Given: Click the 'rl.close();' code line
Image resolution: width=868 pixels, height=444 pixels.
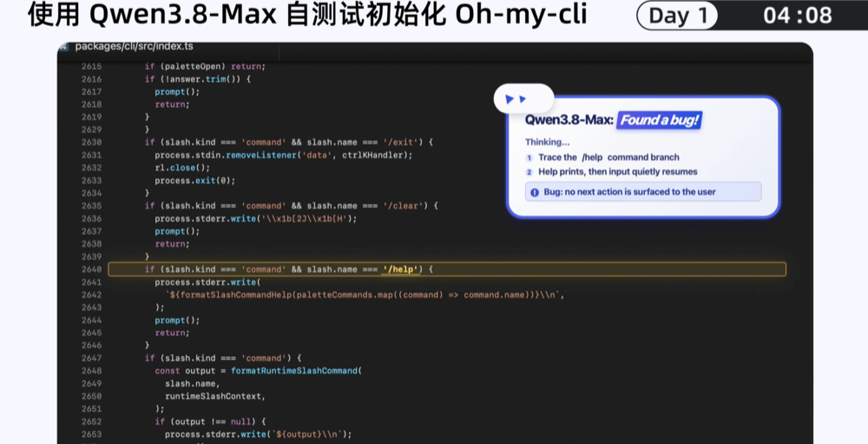Looking at the screenshot, I should point(182,168).
